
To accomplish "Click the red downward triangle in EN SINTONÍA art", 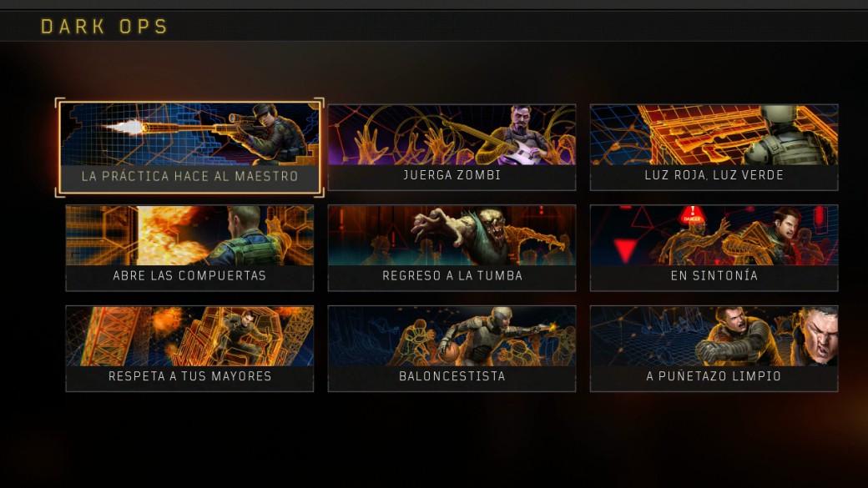I will (x=625, y=250).
